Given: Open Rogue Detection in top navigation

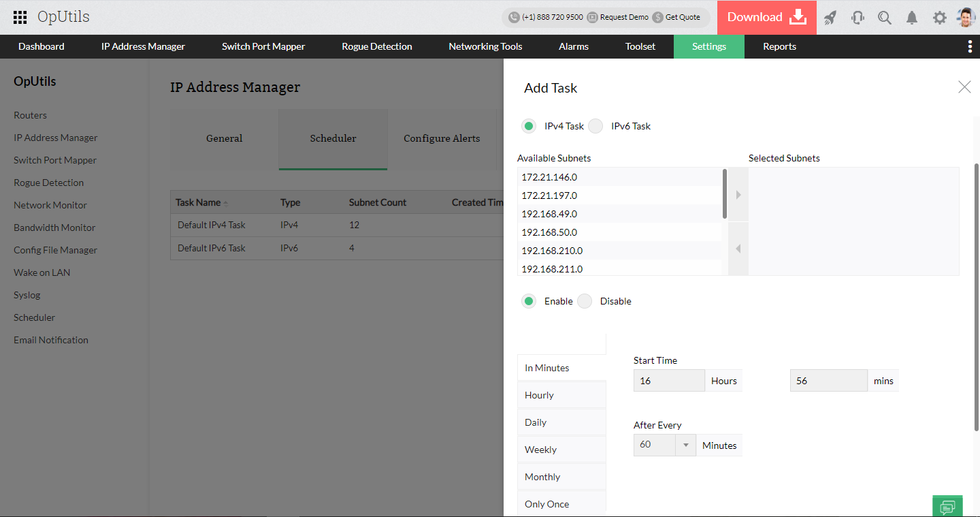Looking at the screenshot, I should click(x=377, y=46).
